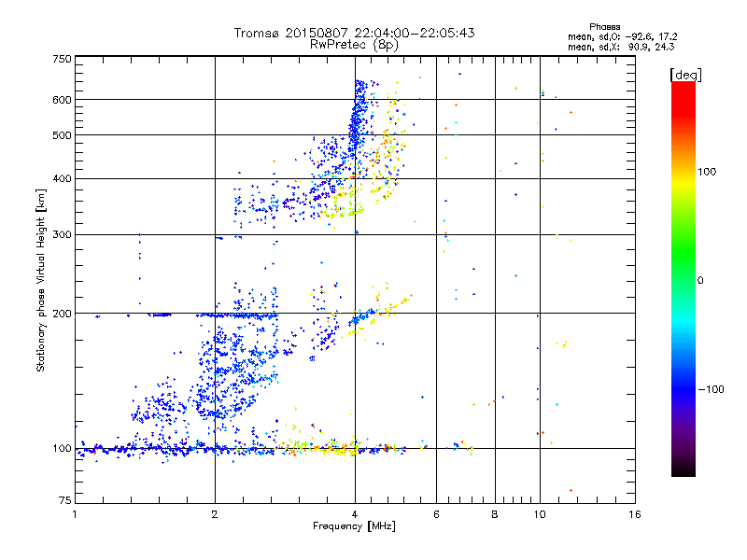The width and height of the screenshot is (747, 560).
Task: Click the x-axis tick label "1"
Action: click(75, 514)
